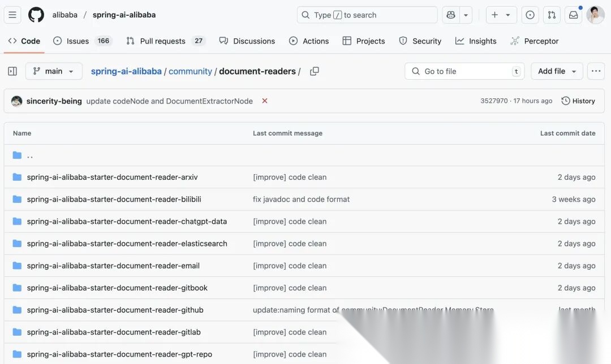This screenshot has width=611, height=364.
Task: Open commit hash 3527970
Action: pyautogui.click(x=494, y=101)
